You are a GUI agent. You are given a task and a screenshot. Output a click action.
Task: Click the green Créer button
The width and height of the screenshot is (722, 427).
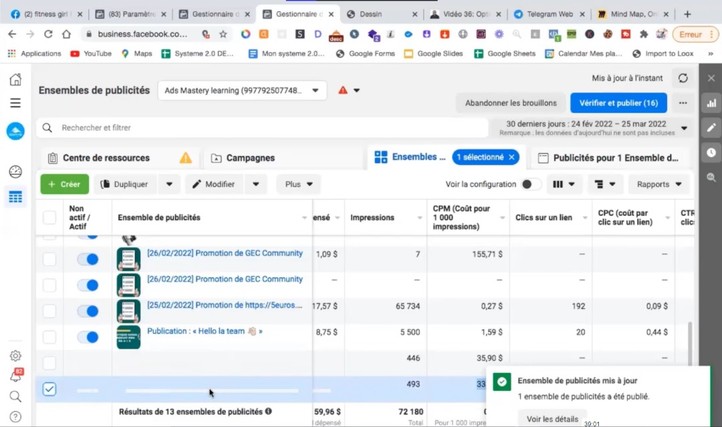(64, 184)
